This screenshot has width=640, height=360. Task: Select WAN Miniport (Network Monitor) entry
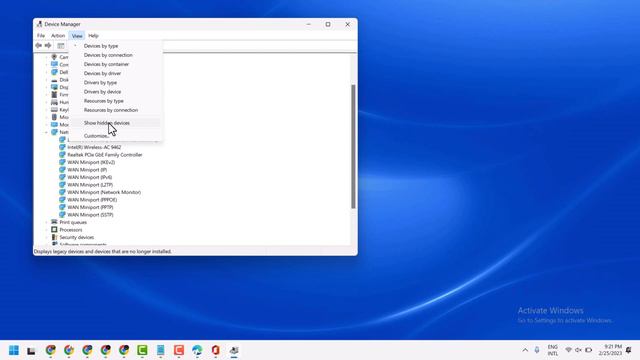click(104, 192)
